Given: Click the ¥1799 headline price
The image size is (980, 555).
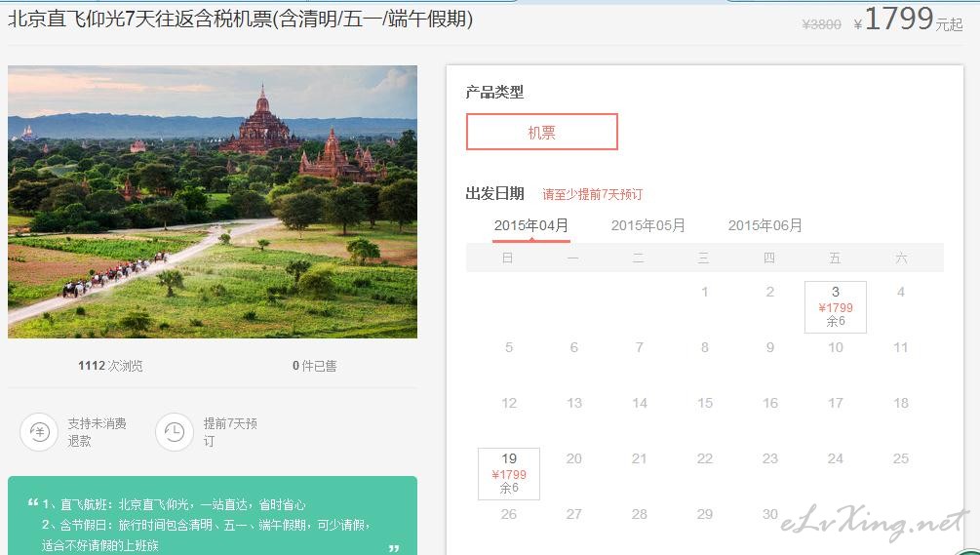Looking at the screenshot, I should coord(908,19).
